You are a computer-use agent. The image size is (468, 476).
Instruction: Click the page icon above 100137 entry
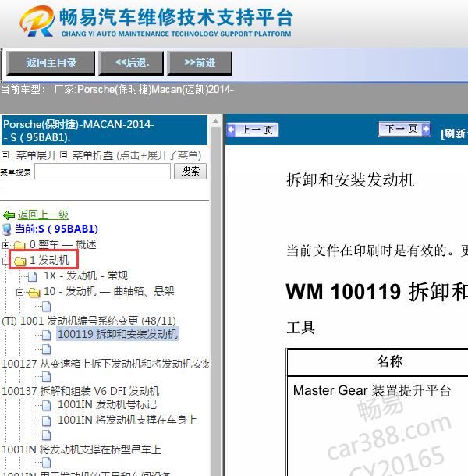click(47, 377)
